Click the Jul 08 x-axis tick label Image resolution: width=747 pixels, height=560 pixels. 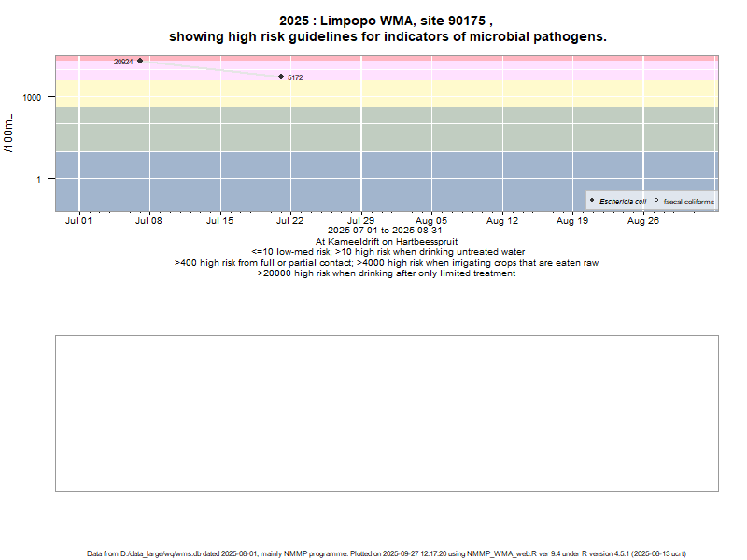pos(148,221)
